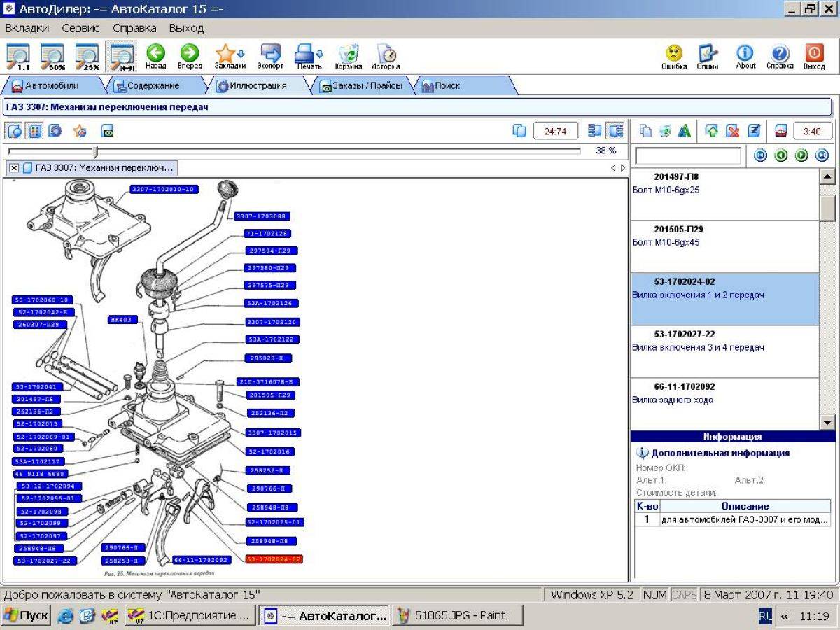Open the Сервис menu

80,29
